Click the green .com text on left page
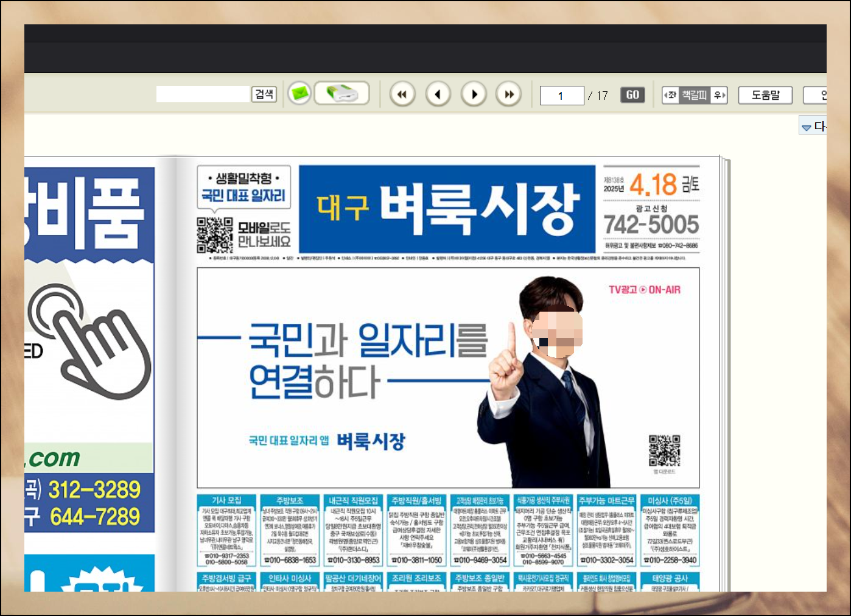 coord(53,458)
